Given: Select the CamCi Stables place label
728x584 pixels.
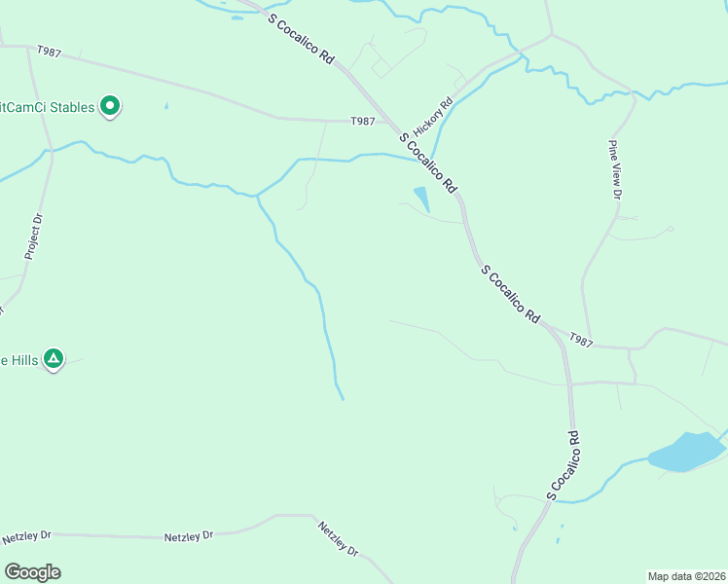Looking at the screenshot, I should tap(47, 107).
